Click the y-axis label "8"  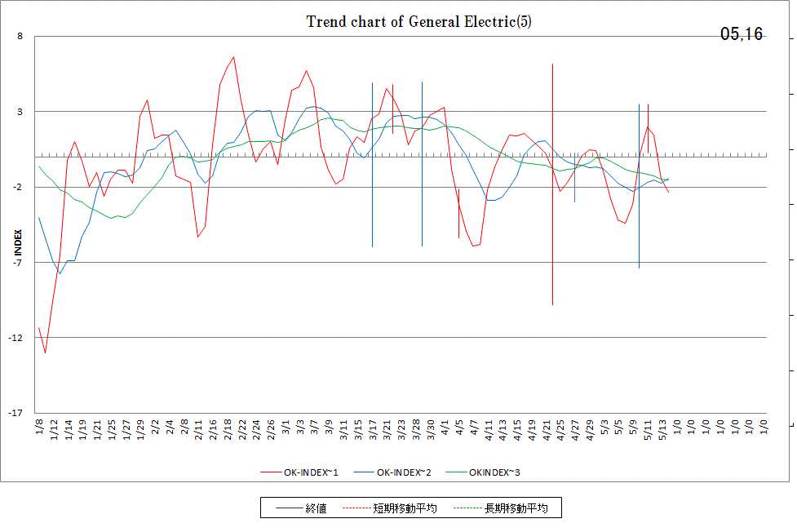pos(20,36)
